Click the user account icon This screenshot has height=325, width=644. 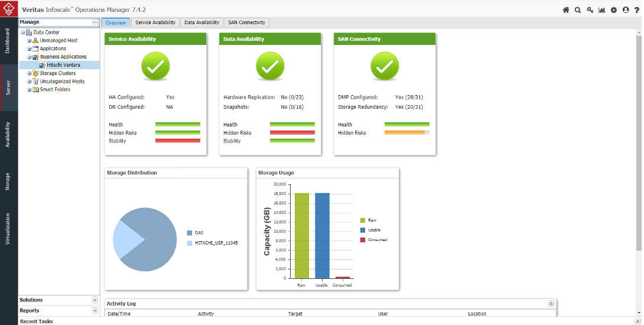pyautogui.click(x=626, y=10)
